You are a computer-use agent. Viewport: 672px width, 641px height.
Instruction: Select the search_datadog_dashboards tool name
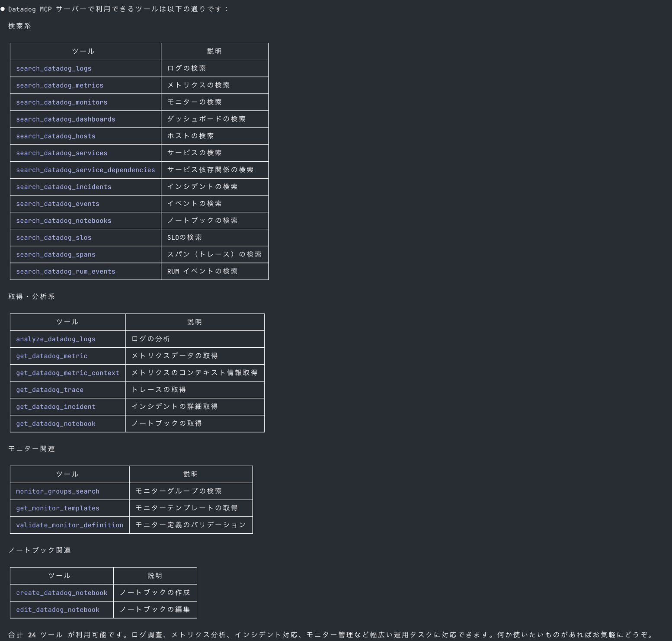(66, 119)
